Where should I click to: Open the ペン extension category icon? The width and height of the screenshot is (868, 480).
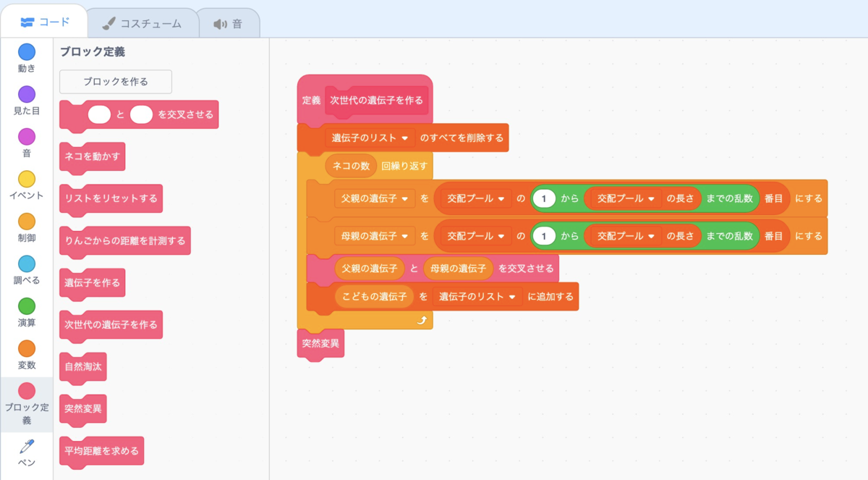[x=27, y=446]
